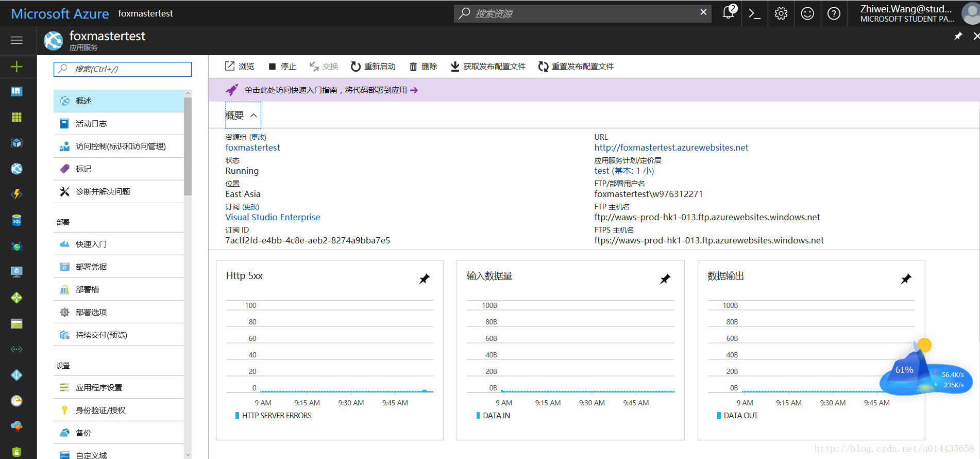
Task: Pin the blade using header pin icon
Action: coord(958,36)
